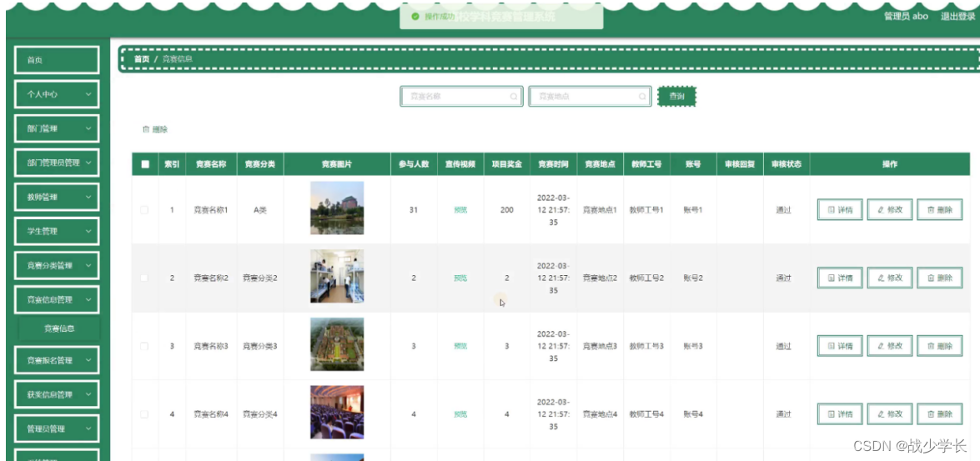The height and width of the screenshot is (461, 980).
Task: Open 详情 for row 竞赛名称2
Action: click(840, 278)
